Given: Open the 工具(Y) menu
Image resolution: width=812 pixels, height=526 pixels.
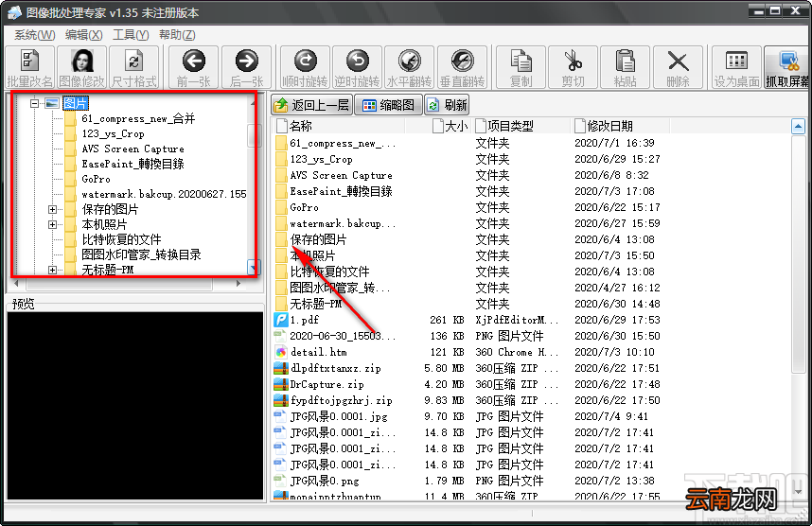Looking at the screenshot, I should 131,35.
